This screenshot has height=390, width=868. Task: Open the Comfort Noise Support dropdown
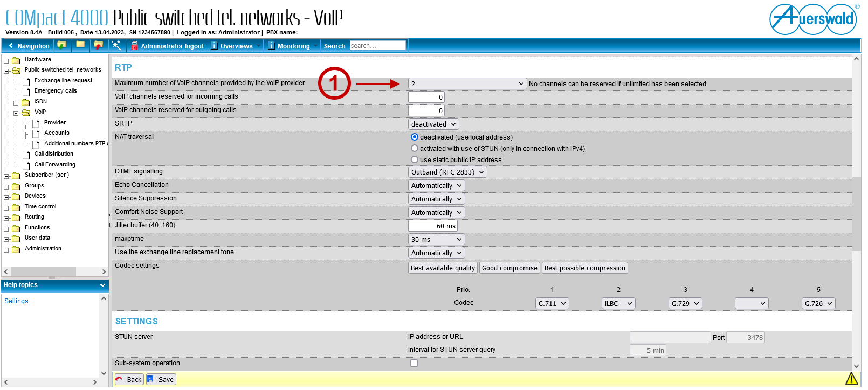pos(437,212)
